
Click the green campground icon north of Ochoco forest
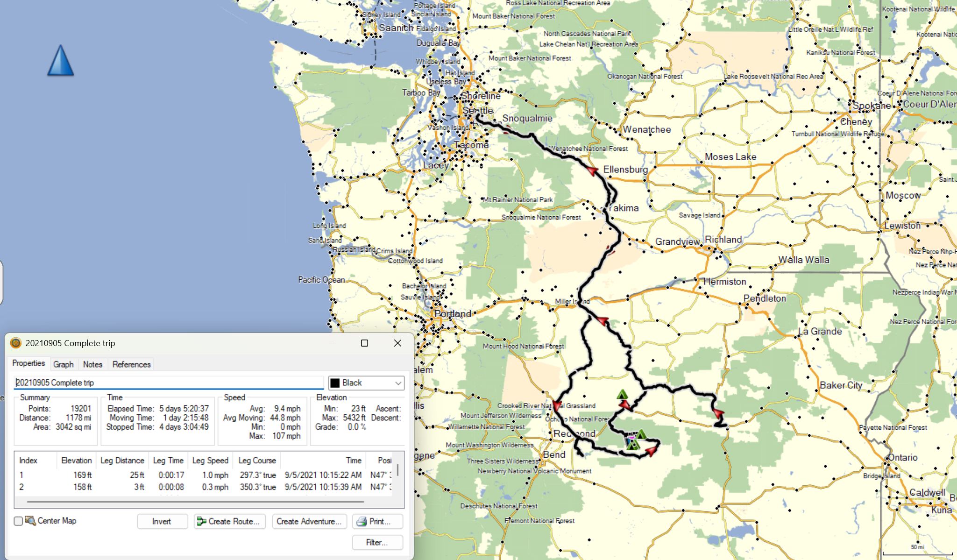click(x=622, y=395)
